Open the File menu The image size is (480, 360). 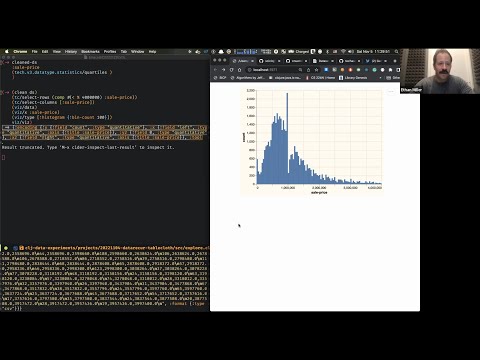click(34, 51)
